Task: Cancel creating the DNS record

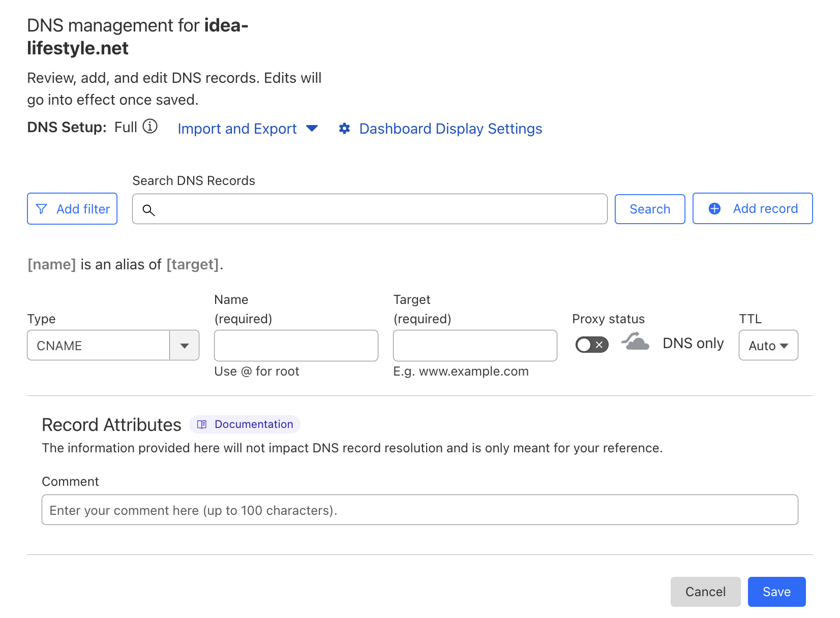Action: pos(705,592)
